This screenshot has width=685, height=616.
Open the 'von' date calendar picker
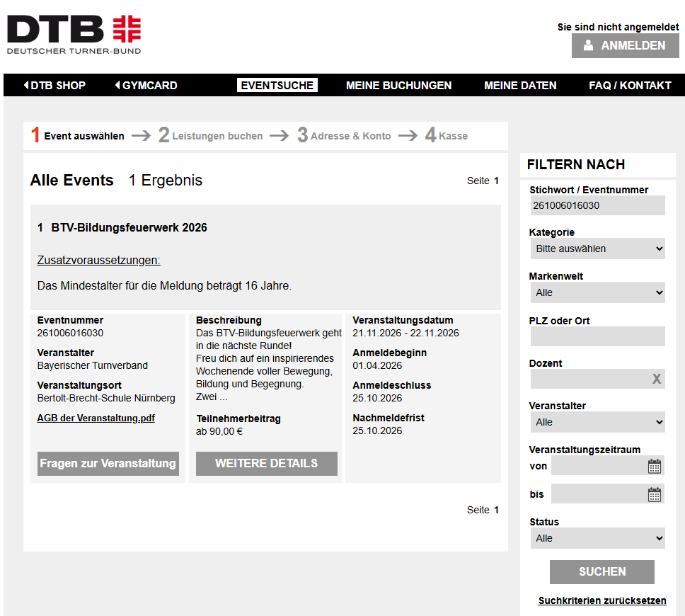655,466
